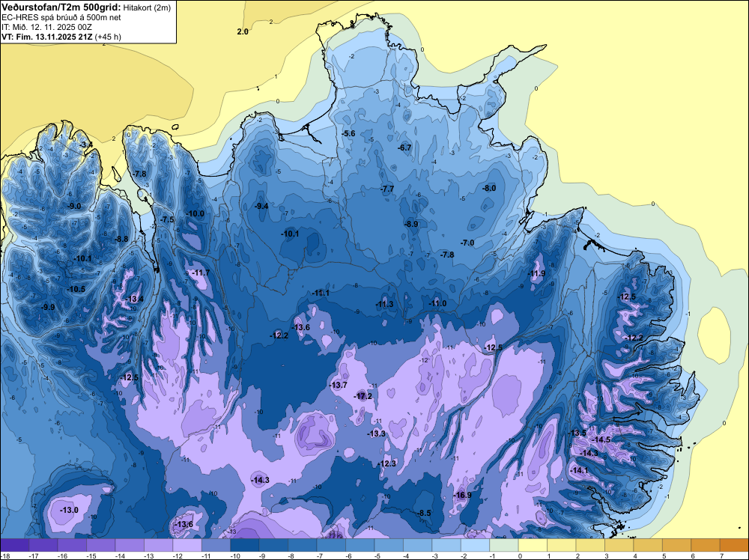Click the legend swatch labeled -14

[130, 545]
